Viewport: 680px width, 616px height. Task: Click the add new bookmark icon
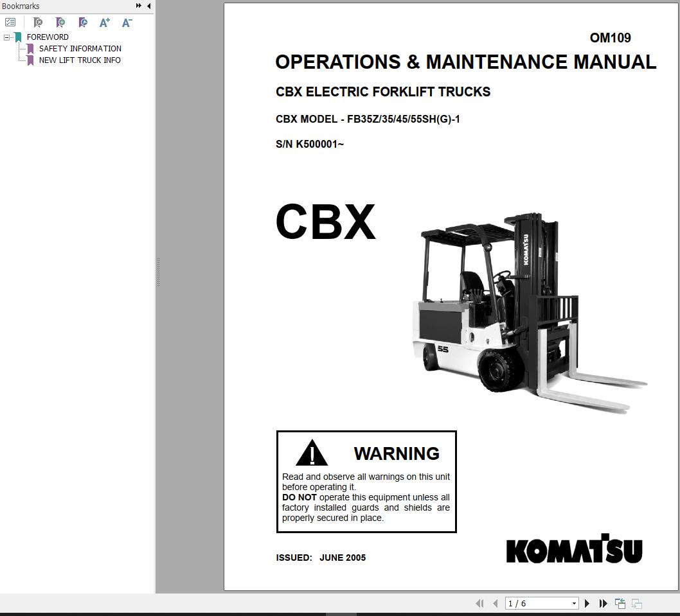60,22
